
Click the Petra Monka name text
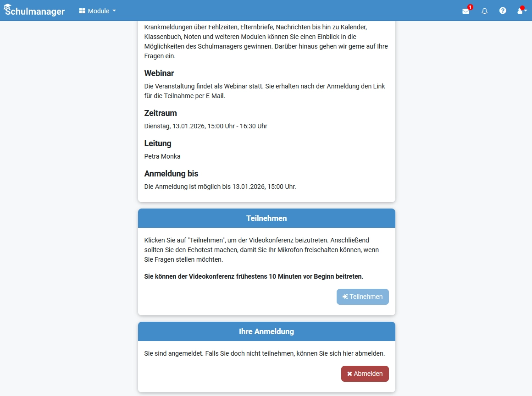click(x=162, y=156)
